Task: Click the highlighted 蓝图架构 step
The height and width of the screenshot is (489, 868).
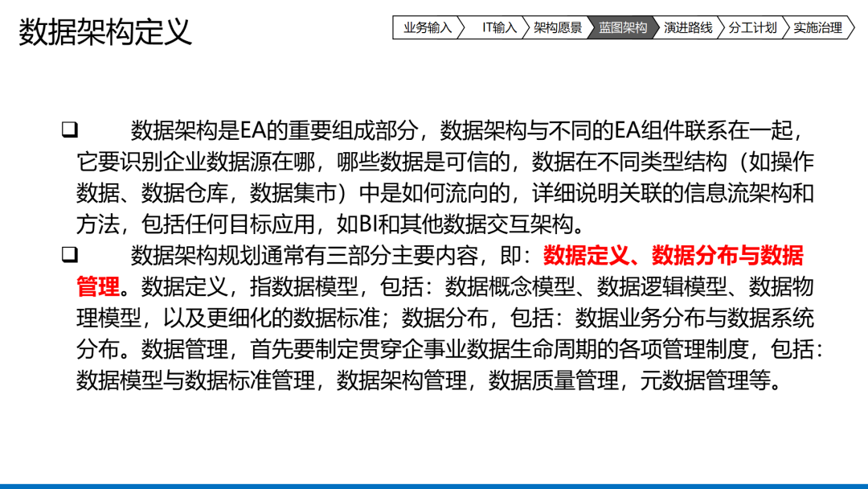Action: (x=623, y=27)
